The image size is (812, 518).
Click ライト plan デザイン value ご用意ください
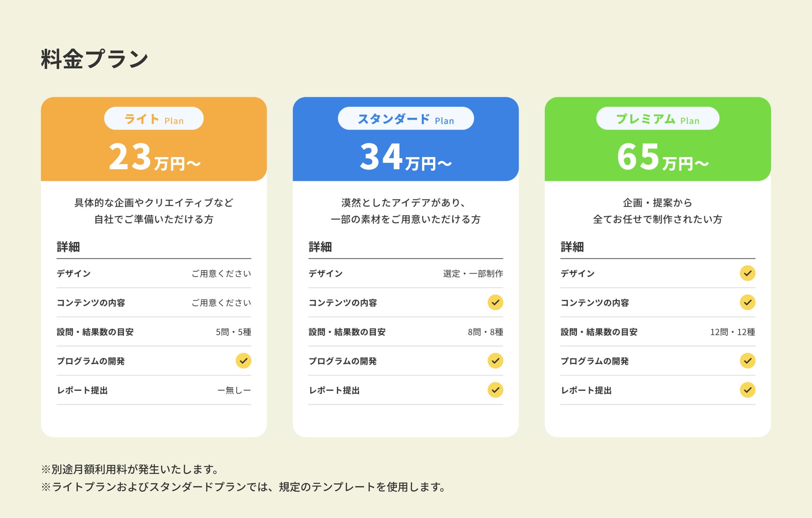[221, 274]
